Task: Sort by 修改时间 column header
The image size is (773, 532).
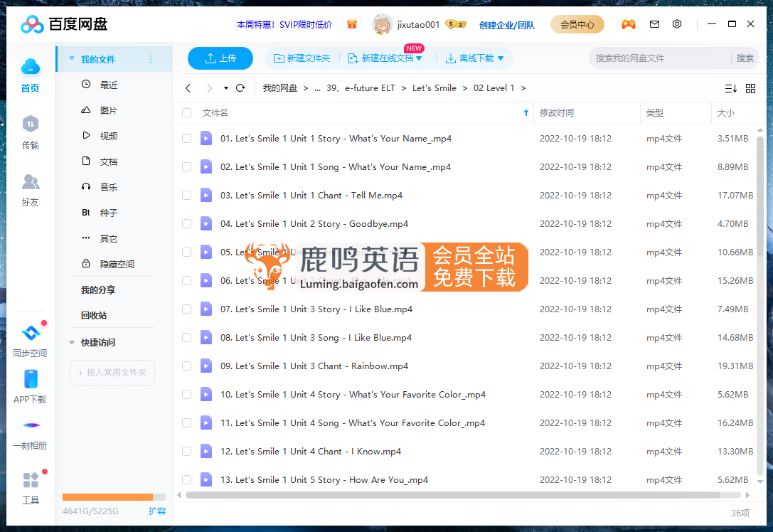Action: (557, 113)
